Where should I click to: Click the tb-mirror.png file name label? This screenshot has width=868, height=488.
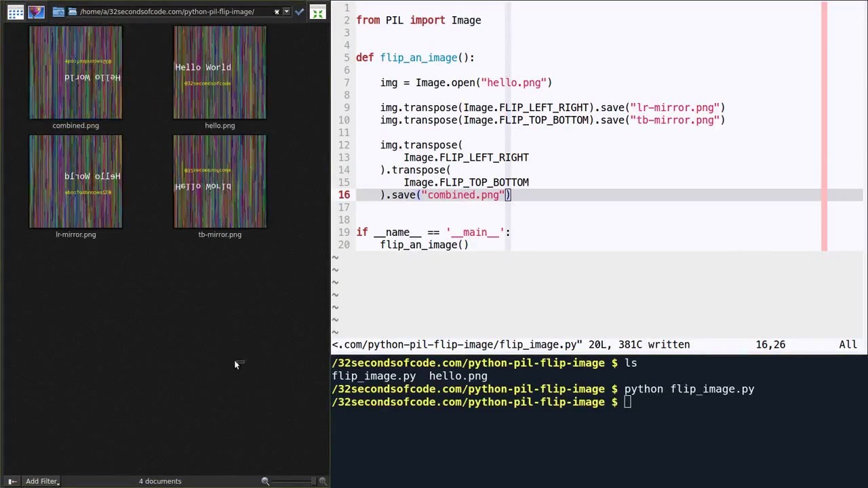point(220,235)
